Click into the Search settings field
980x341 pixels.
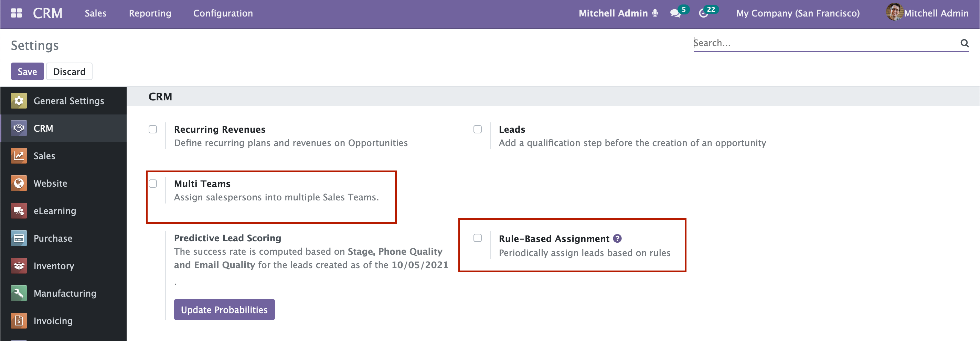point(822,43)
